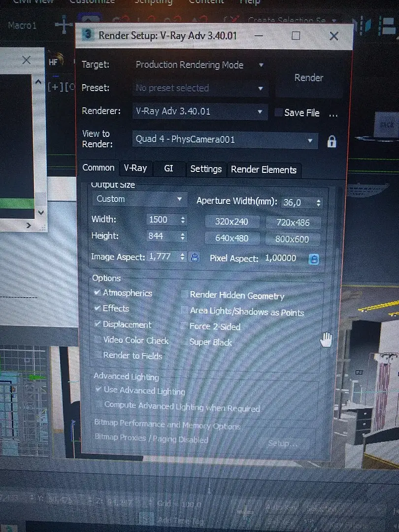Open the Output Size Custom dropdown

point(139,199)
